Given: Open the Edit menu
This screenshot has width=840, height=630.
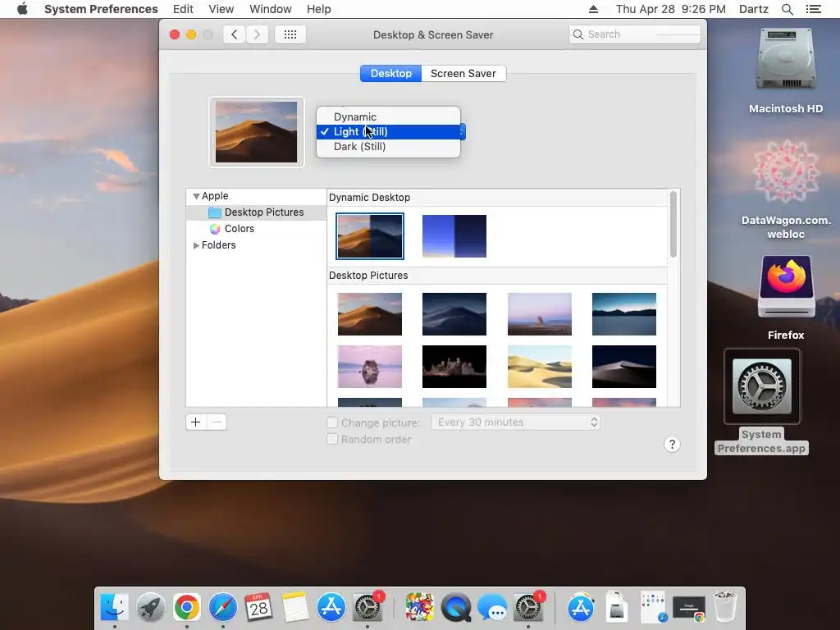Looking at the screenshot, I should tap(183, 9).
